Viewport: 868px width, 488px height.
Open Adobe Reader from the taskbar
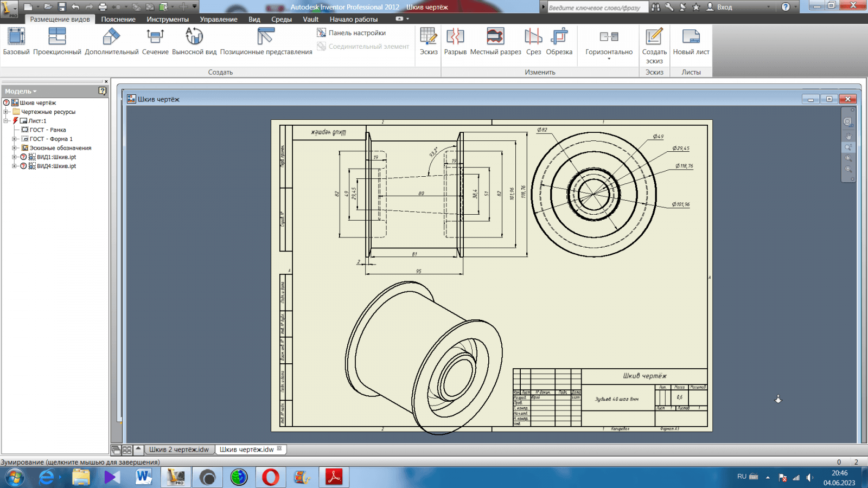click(334, 477)
